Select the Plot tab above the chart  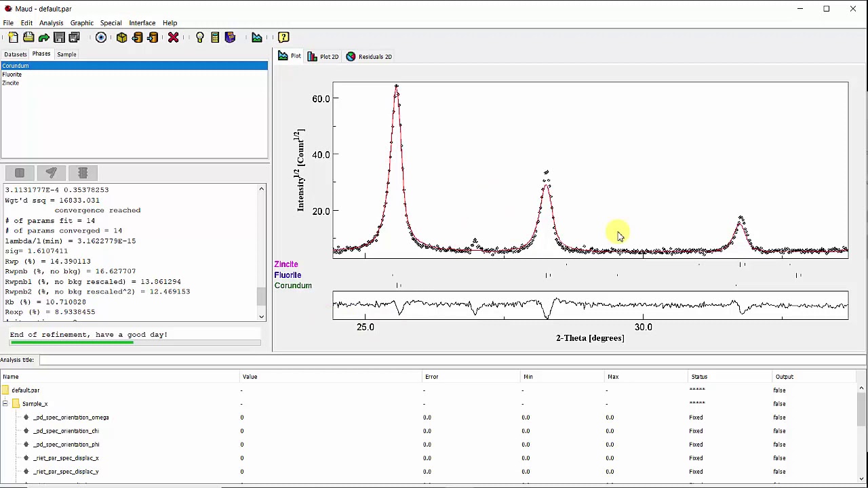[x=290, y=56]
